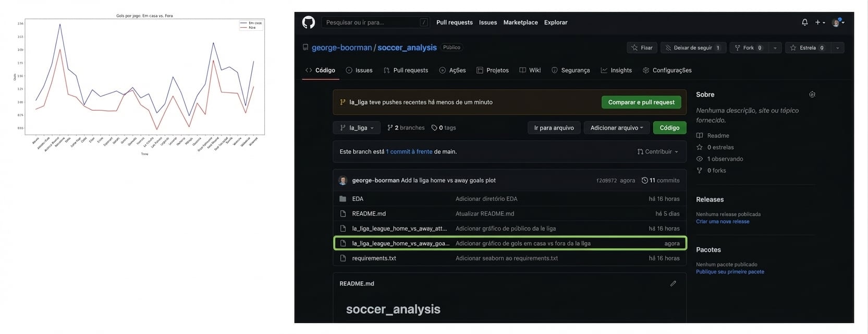Image resolution: width=868 pixels, height=334 pixels.
Task: Click Ir para arquivo button
Action: pyautogui.click(x=554, y=127)
